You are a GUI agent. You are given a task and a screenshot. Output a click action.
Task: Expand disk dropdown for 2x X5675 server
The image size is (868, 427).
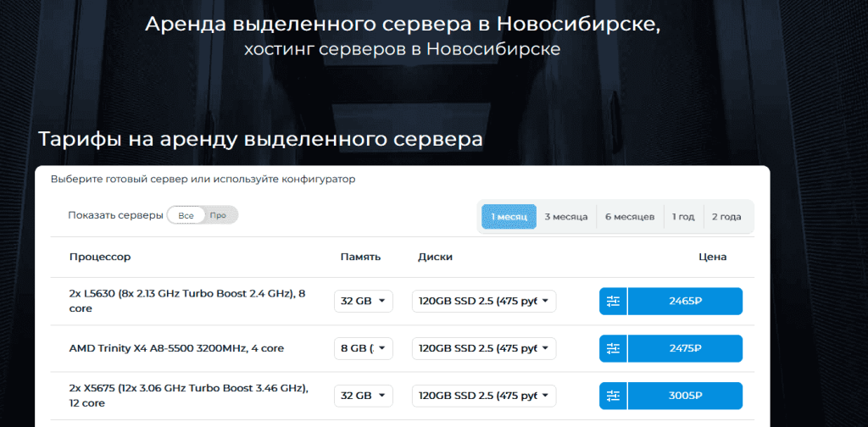[x=484, y=396]
